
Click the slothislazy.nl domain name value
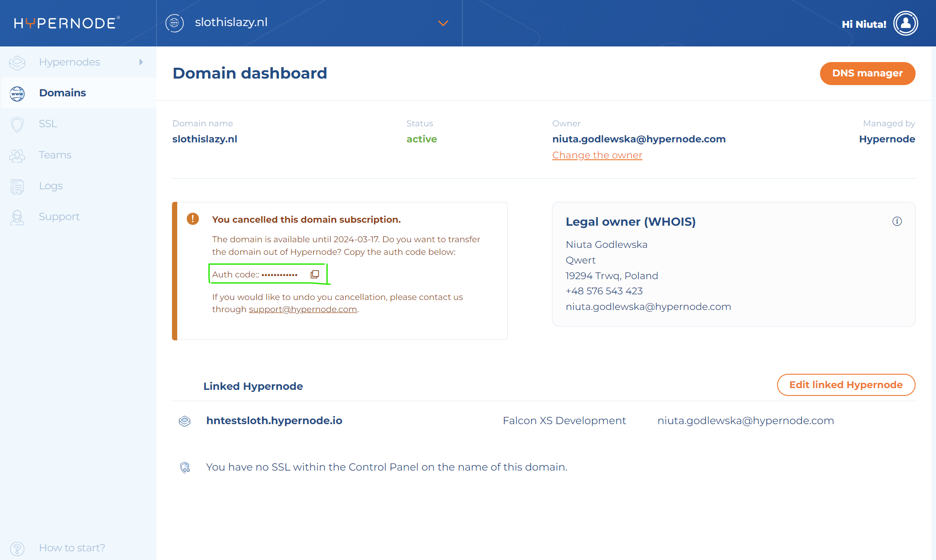[205, 139]
